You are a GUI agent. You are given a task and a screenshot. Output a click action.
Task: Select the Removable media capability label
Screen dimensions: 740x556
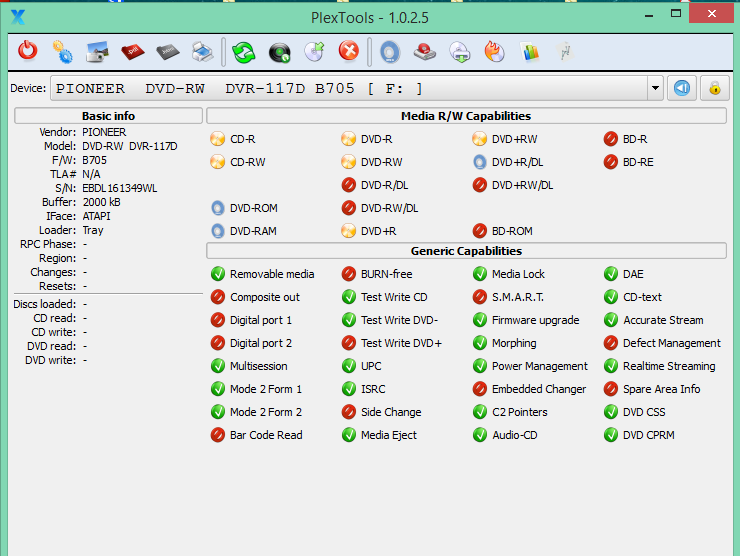click(x=272, y=274)
